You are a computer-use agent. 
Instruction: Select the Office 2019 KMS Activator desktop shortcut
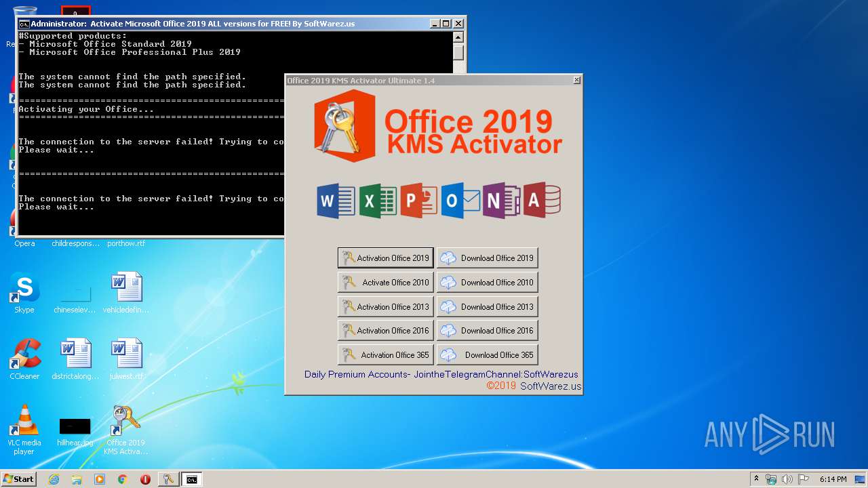[x=126, y=430]
